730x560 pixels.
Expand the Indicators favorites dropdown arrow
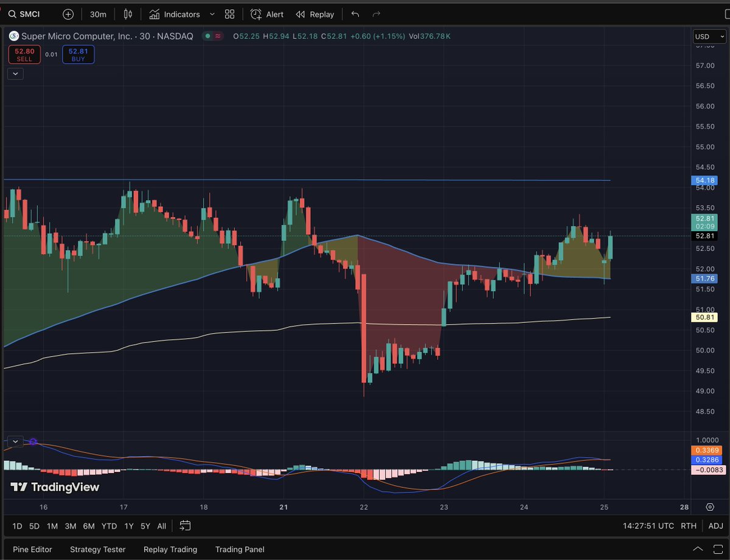pyautogui.click(x=212, y=14)
